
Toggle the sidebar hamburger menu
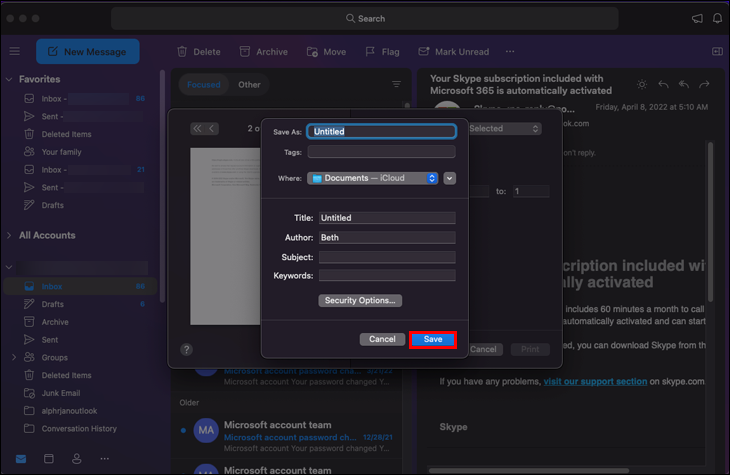14,51
